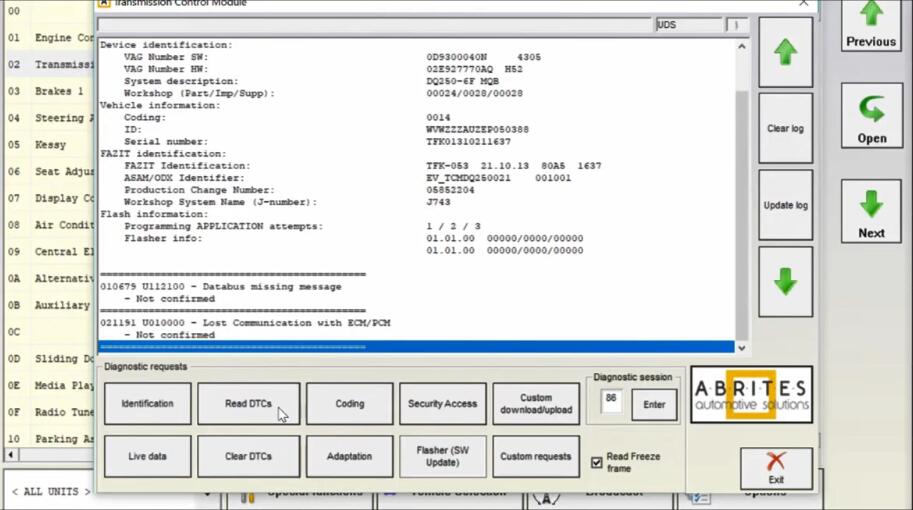The image size is (913, 510).
Task: Click the ID value WVWZZZAUZEP050388
Action: click(477, 130)
